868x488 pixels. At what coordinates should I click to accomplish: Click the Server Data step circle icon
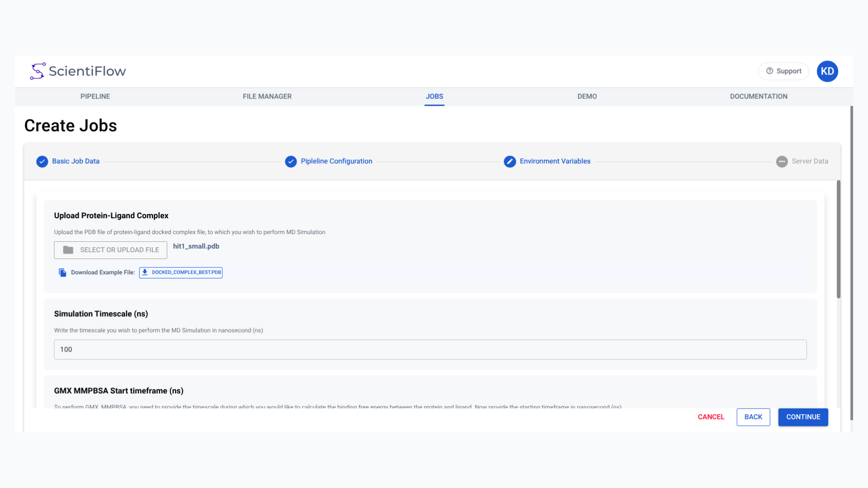coord(782,162)
